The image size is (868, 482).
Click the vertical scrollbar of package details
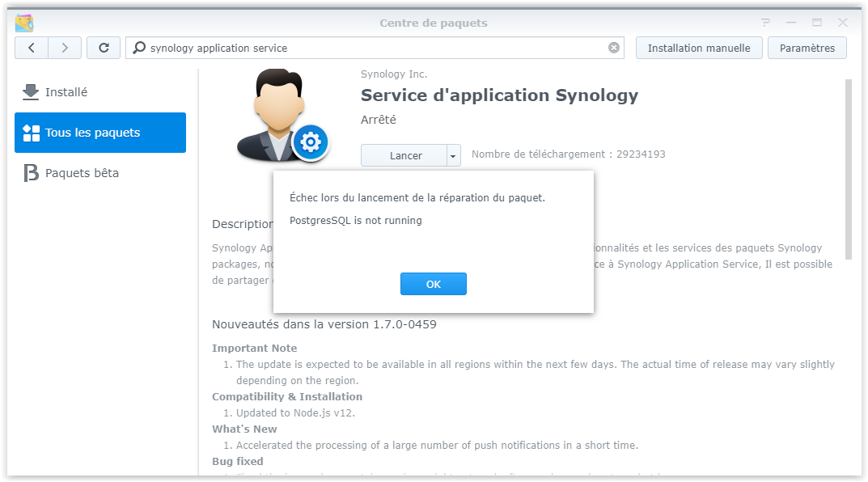[x=848, y=169]
